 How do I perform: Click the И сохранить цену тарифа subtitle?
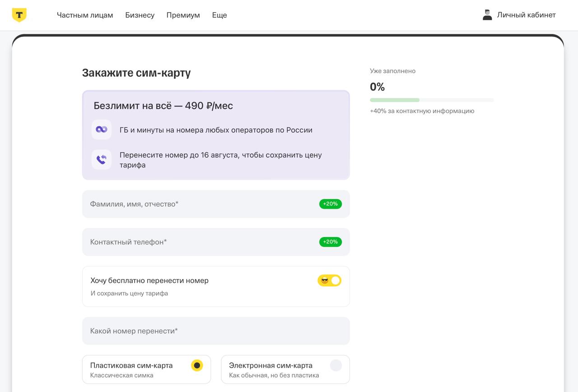129,293
